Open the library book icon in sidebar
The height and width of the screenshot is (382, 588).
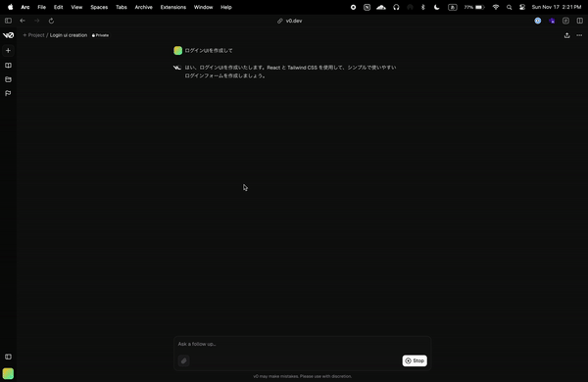click(8, 66)
